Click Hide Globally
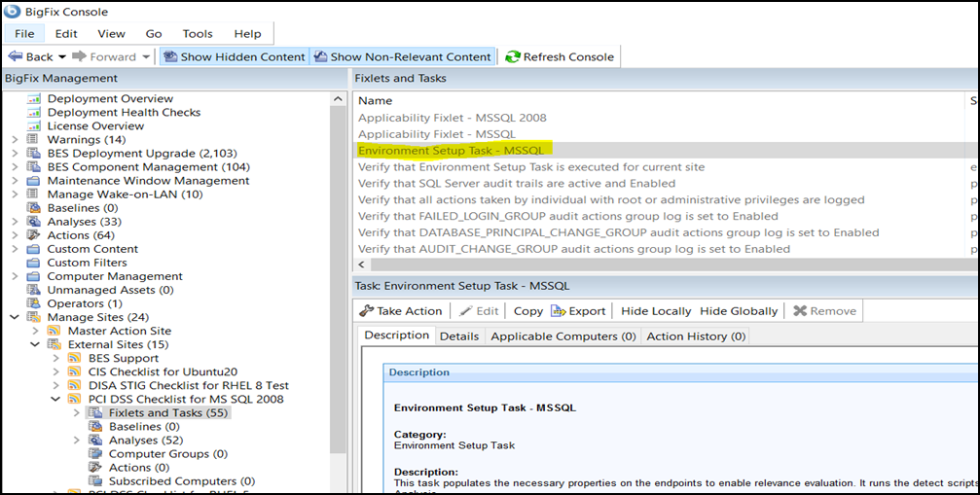Screen dimensions: 980x495 [739, 311]
